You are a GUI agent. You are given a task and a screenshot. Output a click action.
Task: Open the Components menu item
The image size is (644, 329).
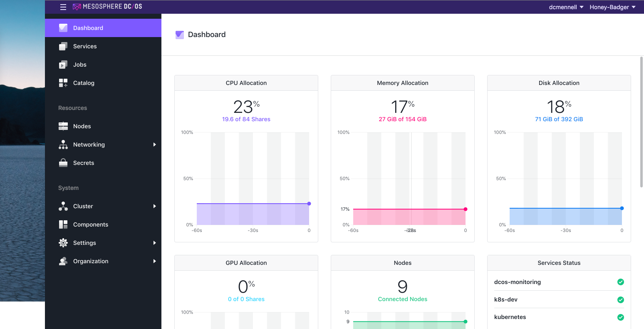tap(103, 224)
